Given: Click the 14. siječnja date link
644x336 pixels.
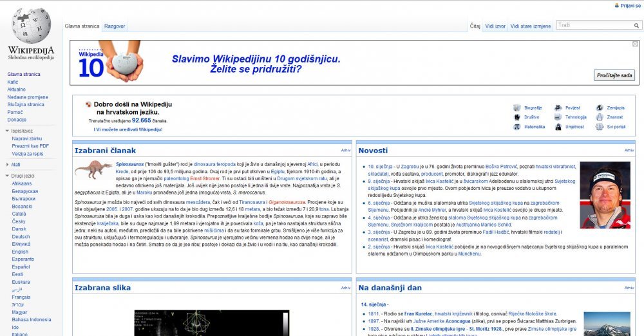Looking at the screenshot, I should click(x=374, y=305).
